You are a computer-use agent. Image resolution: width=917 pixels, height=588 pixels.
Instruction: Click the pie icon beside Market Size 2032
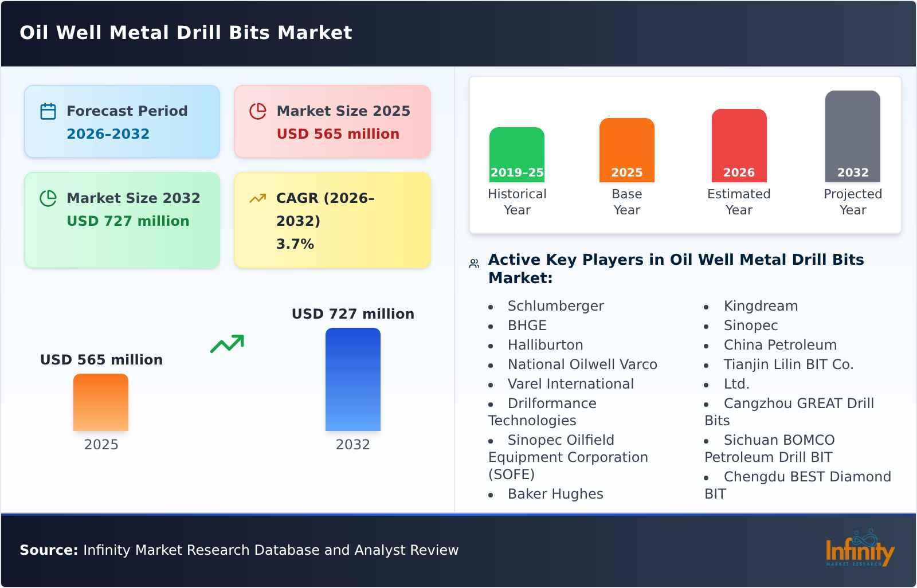coord(48,198)
